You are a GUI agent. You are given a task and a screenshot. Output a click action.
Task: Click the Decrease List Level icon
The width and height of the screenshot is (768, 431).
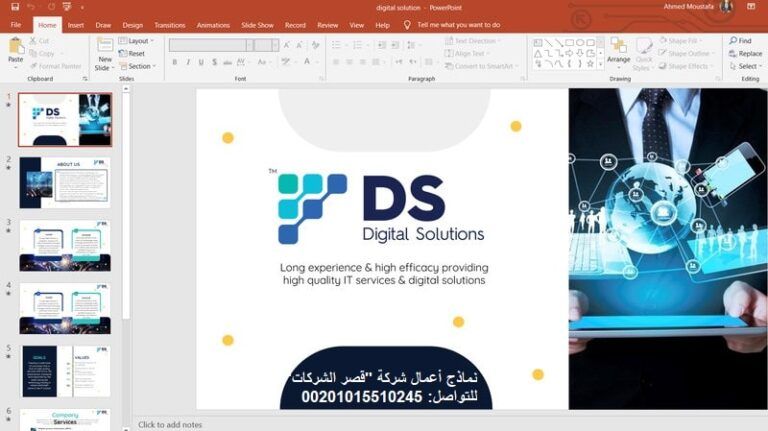point(382,45)
